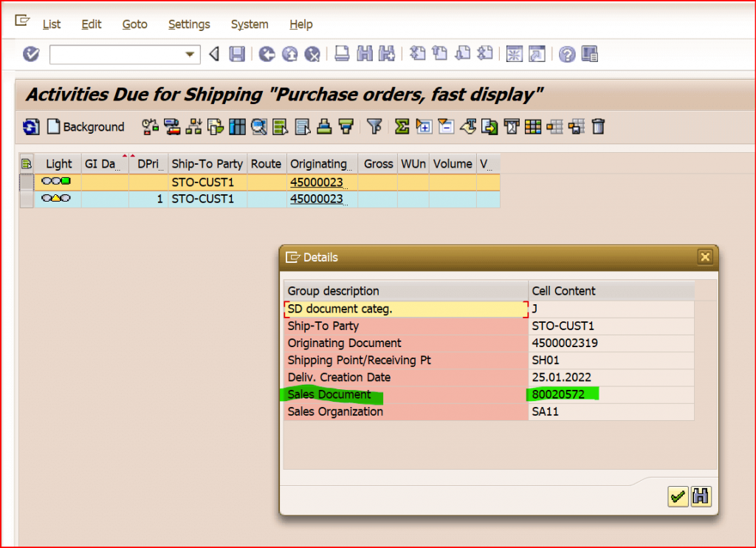Open the Settings menu
The image size is (756, 548).
pos(189,24)
